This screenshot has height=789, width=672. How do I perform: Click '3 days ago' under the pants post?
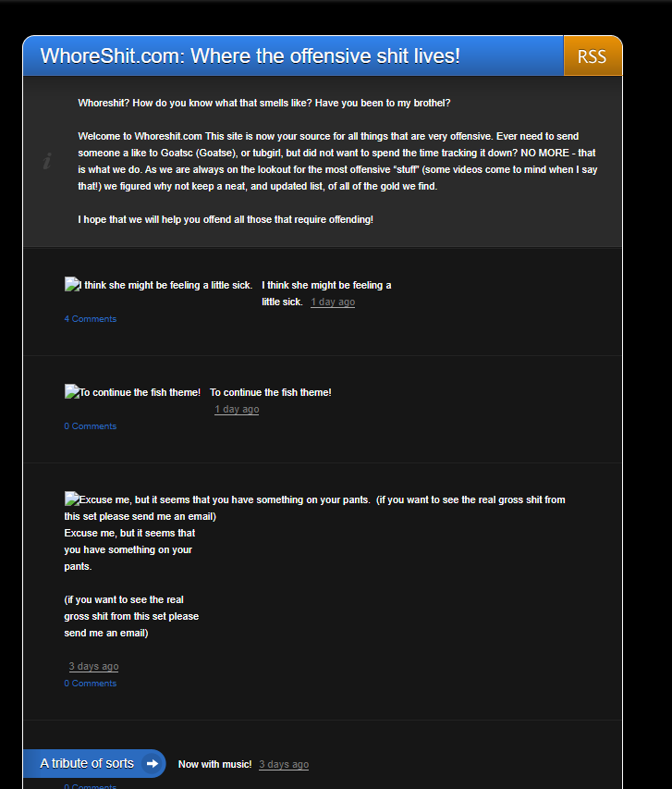(93, 666)
